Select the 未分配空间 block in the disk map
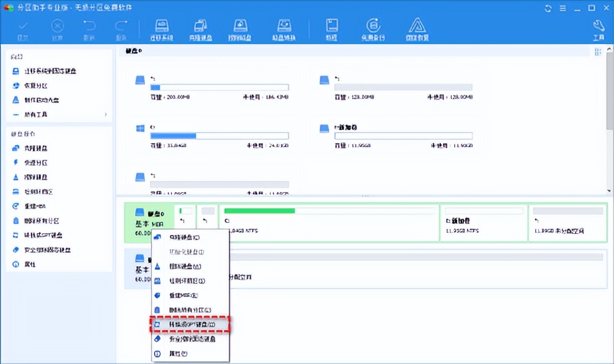 point(567,223)
